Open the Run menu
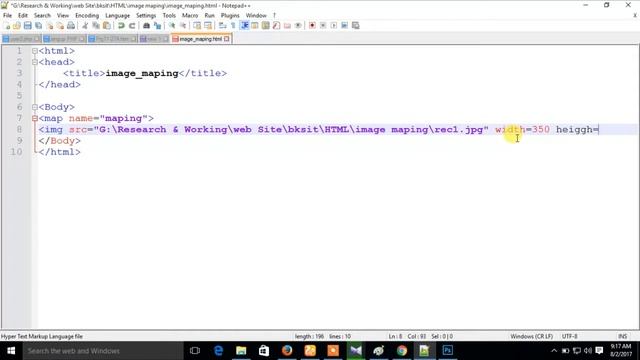640x360 pixels. pos(209,16)
